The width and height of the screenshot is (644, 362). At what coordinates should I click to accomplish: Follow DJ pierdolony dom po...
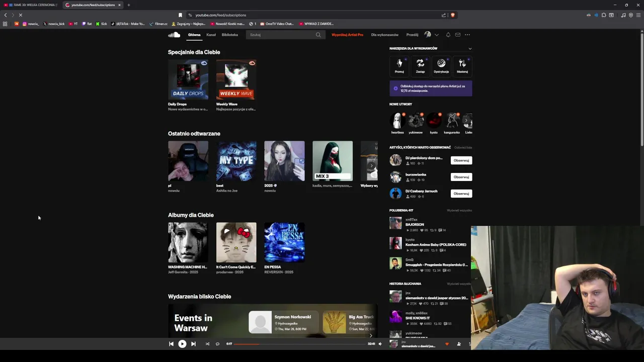pyautogui.click(x=461, y=160)
